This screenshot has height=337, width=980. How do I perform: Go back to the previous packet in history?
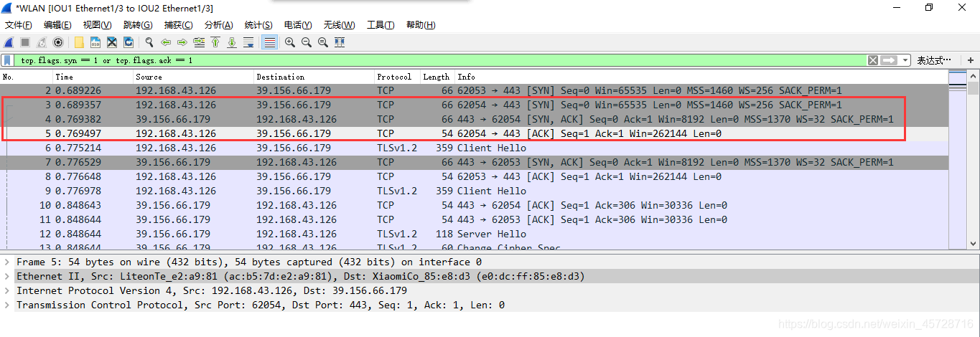point(166,42)
